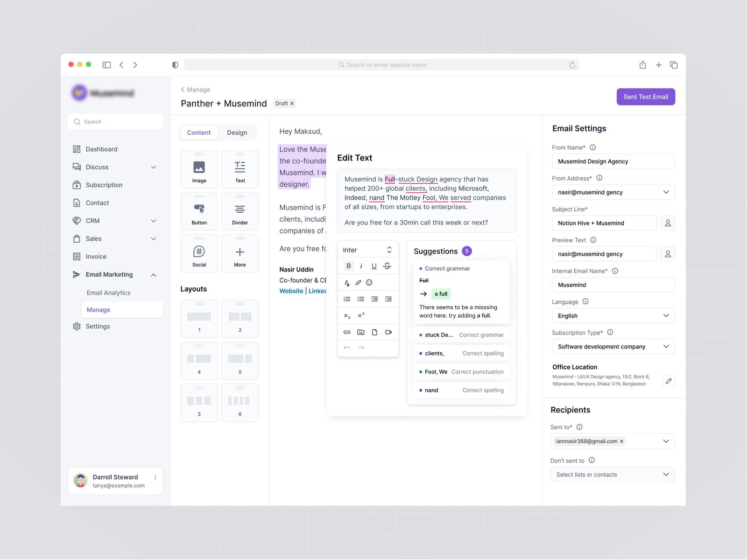
Task: Toggle browser sidebar panel
Action: [x=106, y=65]
